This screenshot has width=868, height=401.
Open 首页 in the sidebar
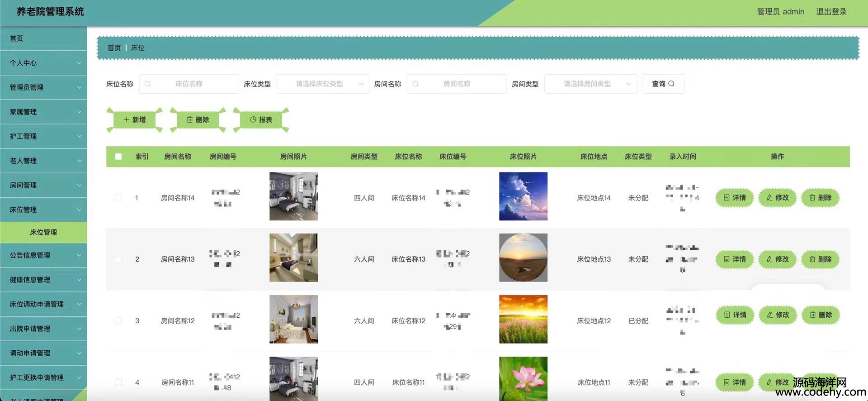tap(43, 38)
